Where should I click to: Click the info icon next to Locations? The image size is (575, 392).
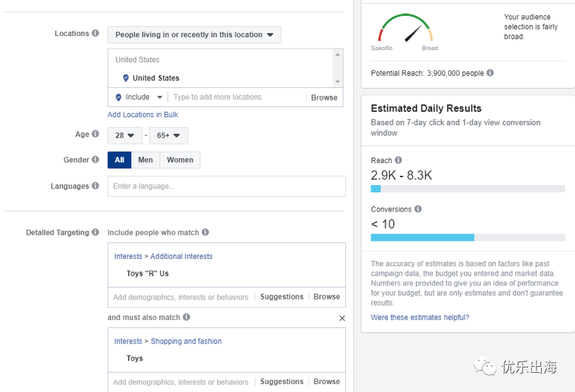(x=95, y=33)
